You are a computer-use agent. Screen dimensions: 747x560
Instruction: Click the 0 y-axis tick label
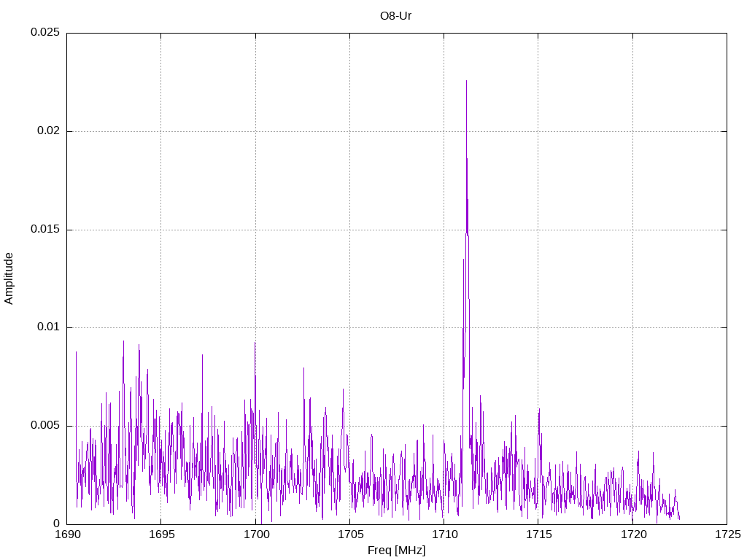pyautogui.click(x=57, y=524)
